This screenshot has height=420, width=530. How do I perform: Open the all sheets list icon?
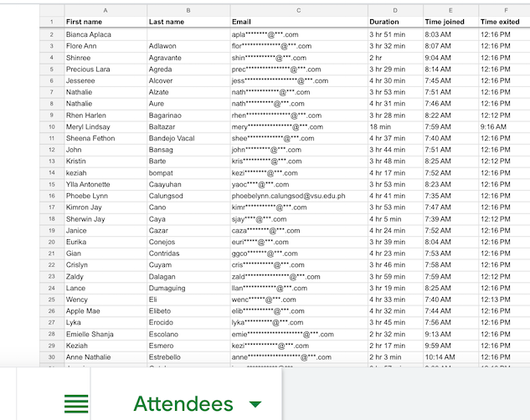click(76, 404)
